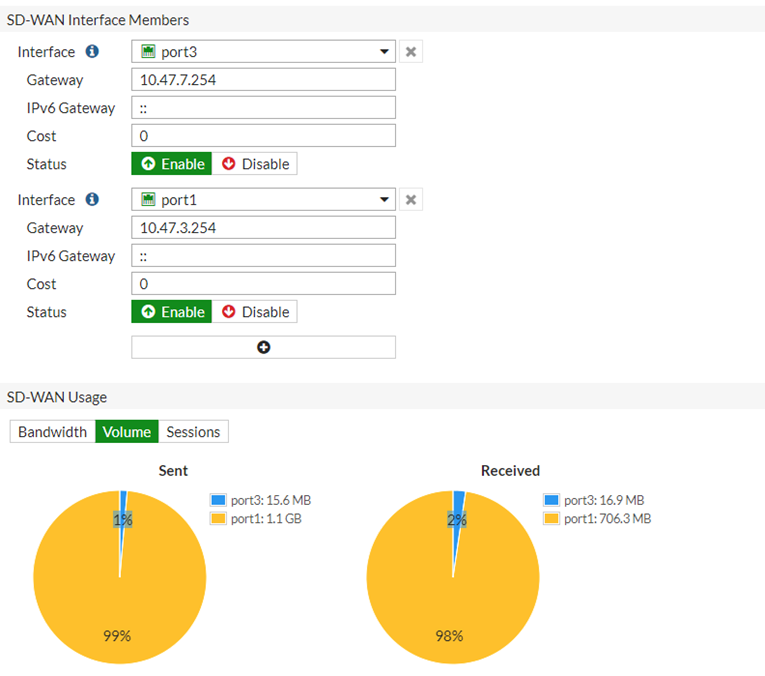765x676 pixels.
Task: Remove port1 member with the X icon
Action: pyautogui.click(x=410, y=200)
